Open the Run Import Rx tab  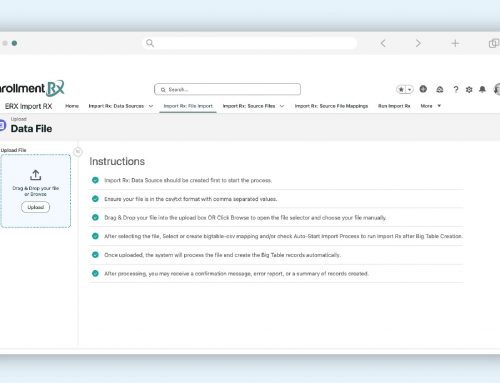tap(394, 106)
